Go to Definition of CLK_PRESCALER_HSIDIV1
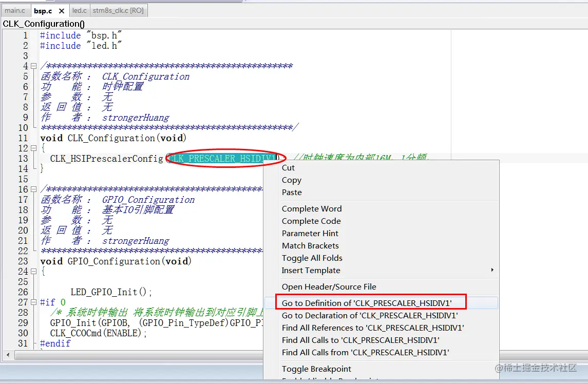588x384 pixels. coord(382,303)
